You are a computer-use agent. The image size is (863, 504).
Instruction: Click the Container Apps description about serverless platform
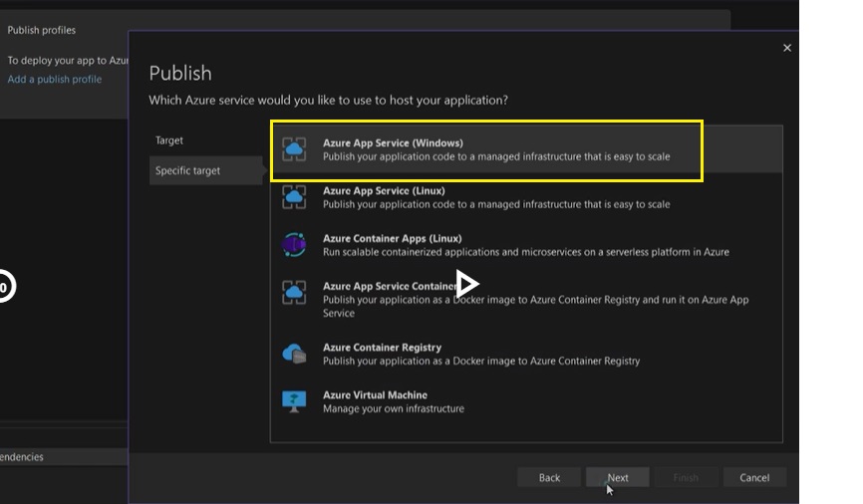[x=526, y=252]
